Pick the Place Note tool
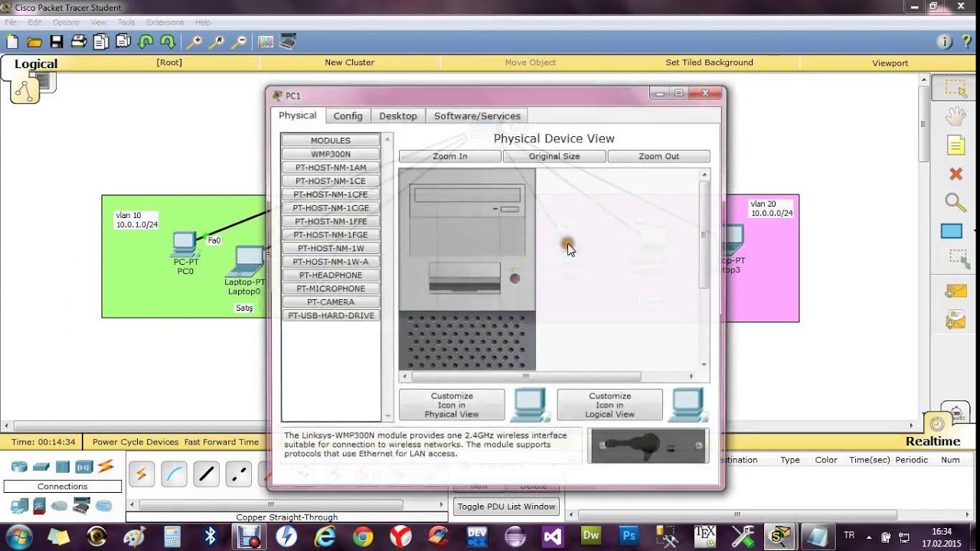980x551 pixels. coord(955,145)
